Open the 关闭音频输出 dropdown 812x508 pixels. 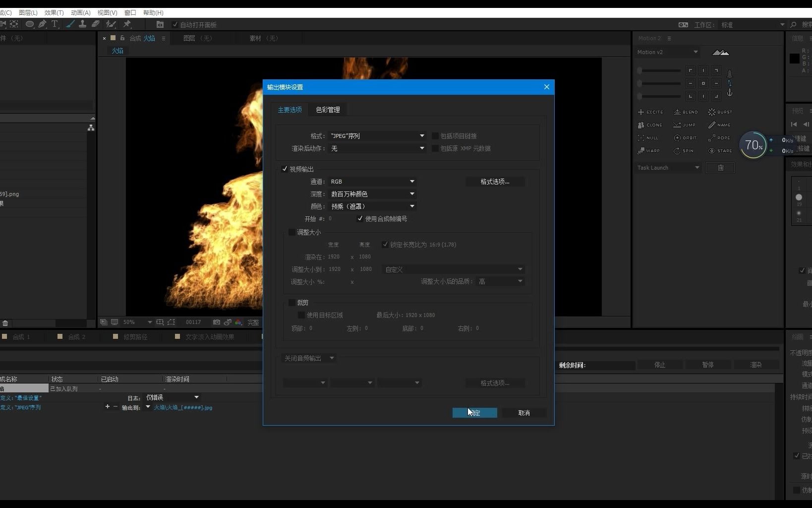point(309,358)
